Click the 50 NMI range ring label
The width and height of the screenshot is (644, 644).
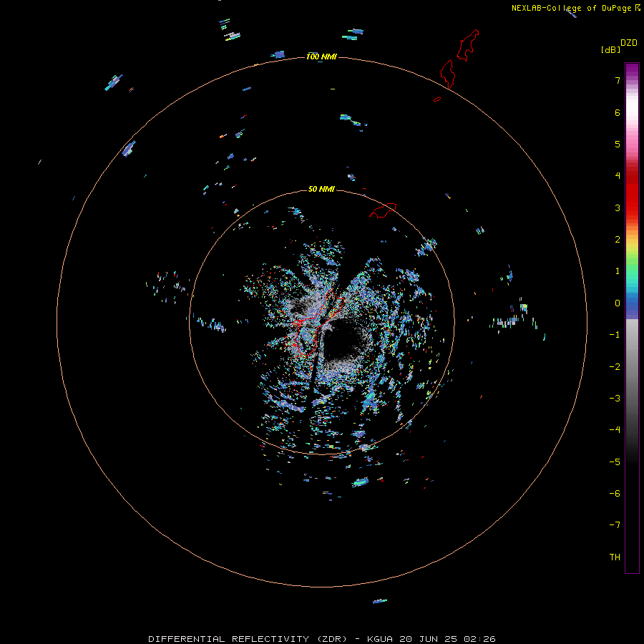point(321,189)
